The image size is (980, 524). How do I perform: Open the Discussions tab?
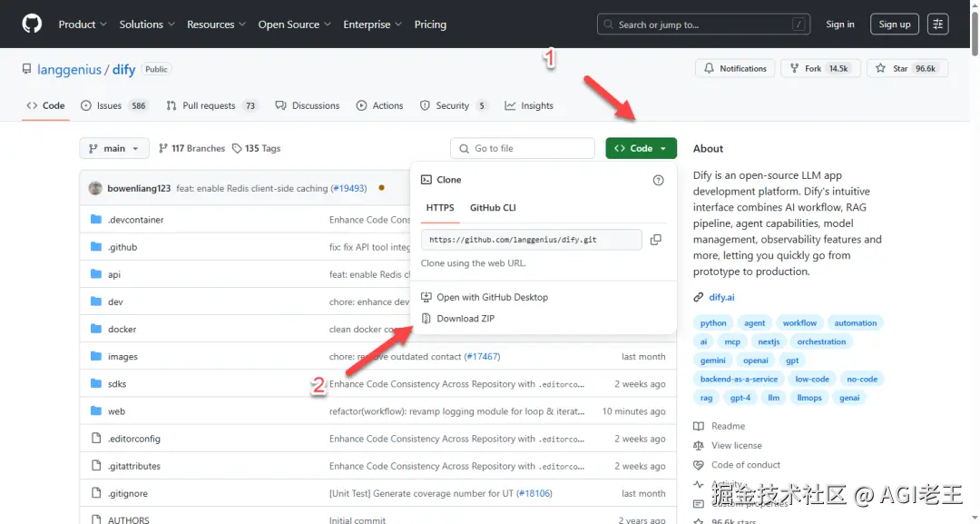pos(308,105)
